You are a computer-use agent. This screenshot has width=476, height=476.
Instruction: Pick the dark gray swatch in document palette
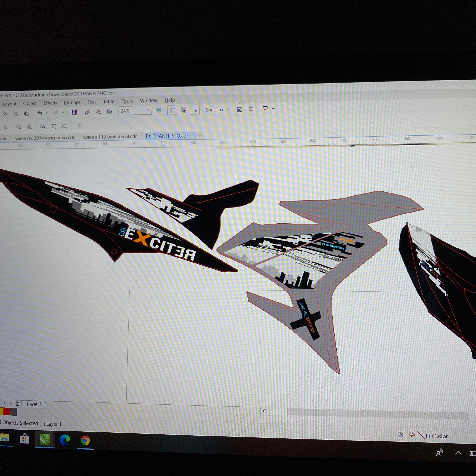tap(14, 412)
